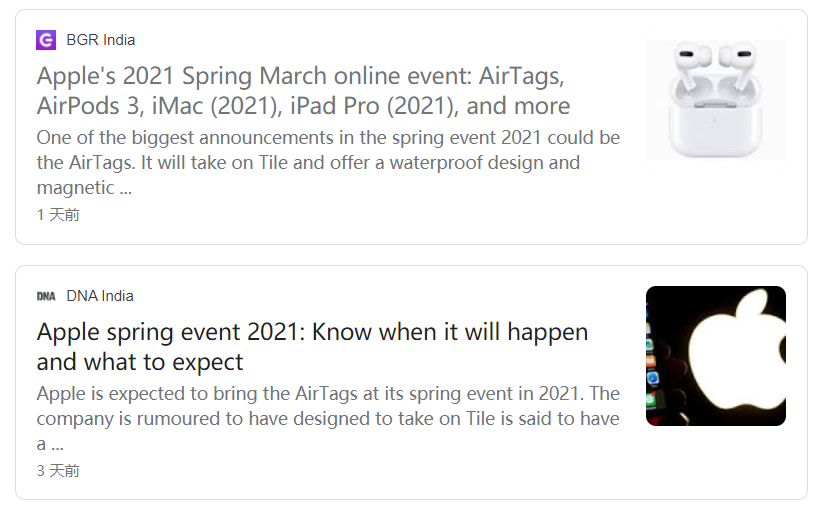The image size is (826, 508).
Task: Click the DNA India logo icon
Action: [46, 296]
